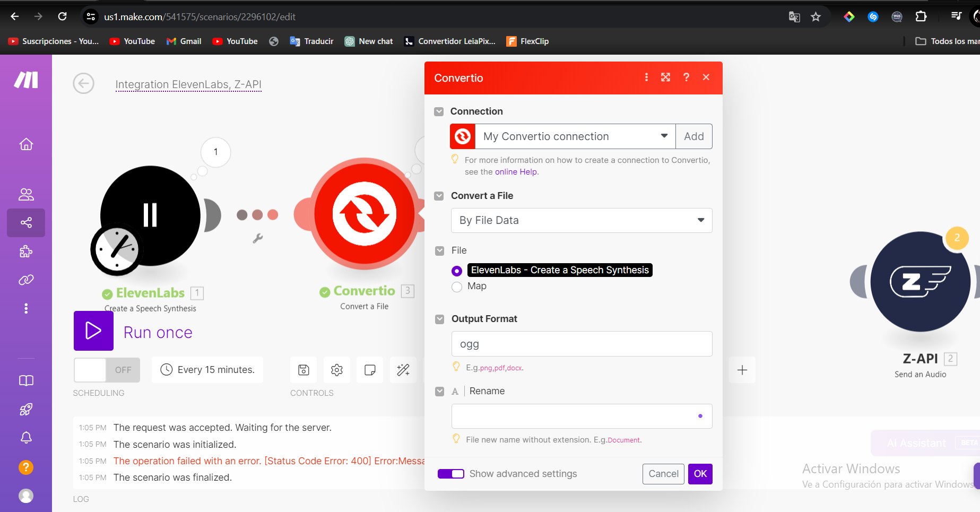
Task: Select the Map radio option
Action: click(457, 287)
